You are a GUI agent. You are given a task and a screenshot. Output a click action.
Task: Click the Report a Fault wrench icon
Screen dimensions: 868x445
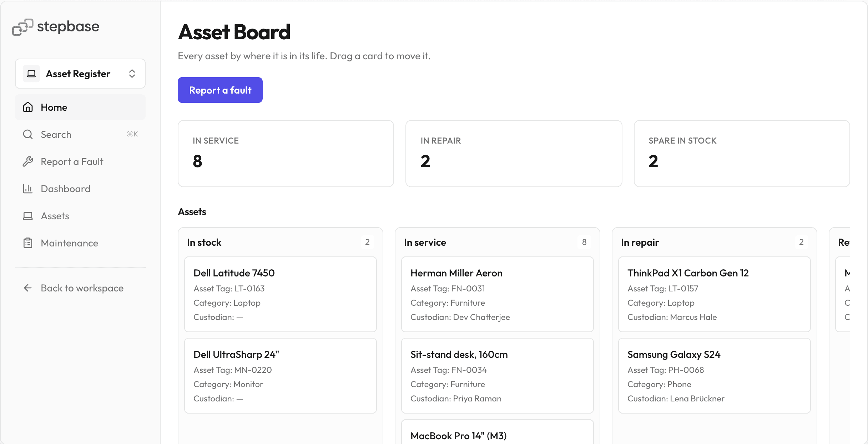click(28, 161)
